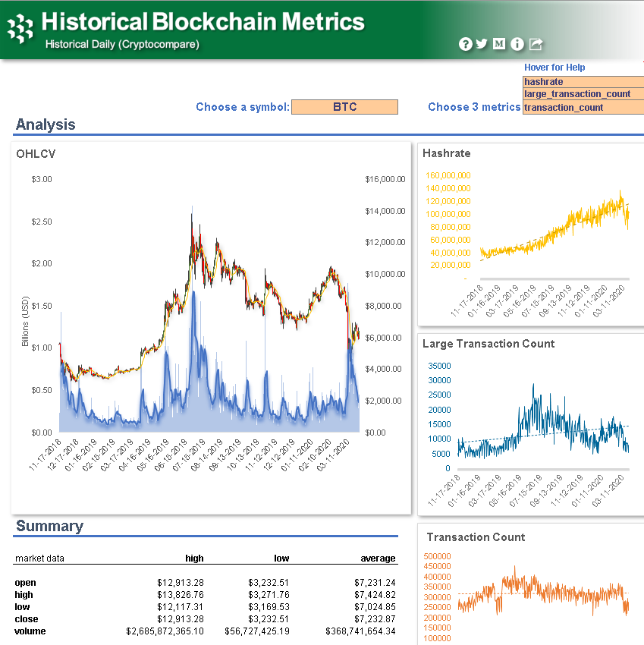Screen dimensions: 644x645
Task: Click the Choose a symbol label
Action: click(240, 107)
